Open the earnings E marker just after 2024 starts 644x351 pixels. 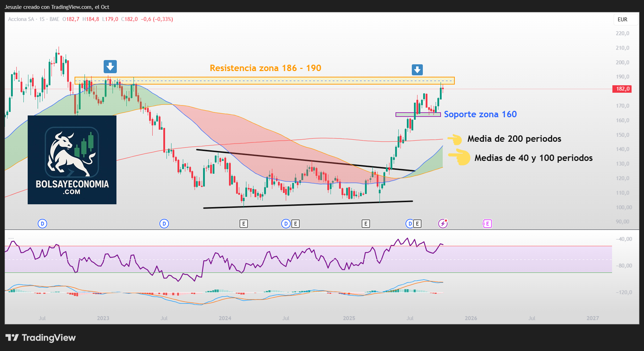tap(244, 223)
